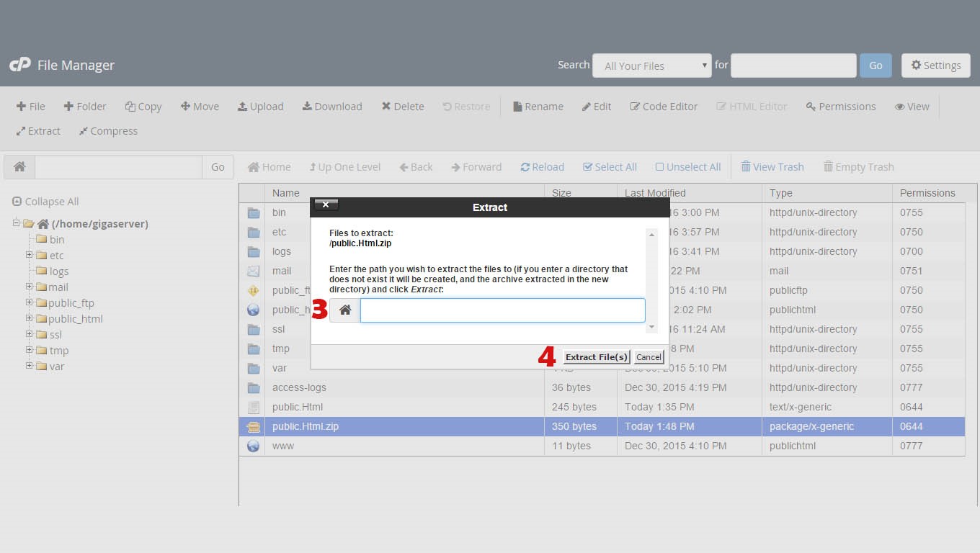Expand the tmp tree node
Viewport: 980px width, 553px height.
pyautogui.click(x=29, y=350)
